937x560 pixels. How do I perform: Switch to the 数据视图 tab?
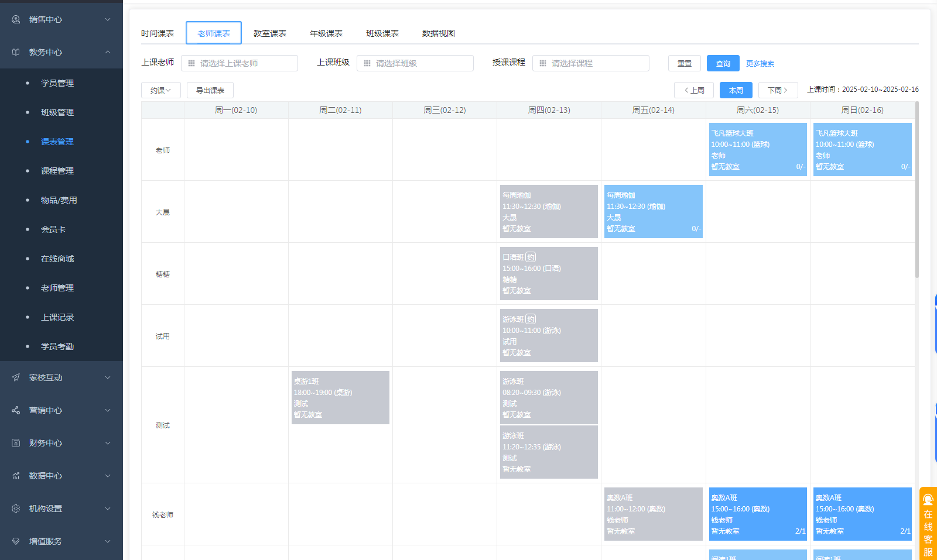point(439,33)
